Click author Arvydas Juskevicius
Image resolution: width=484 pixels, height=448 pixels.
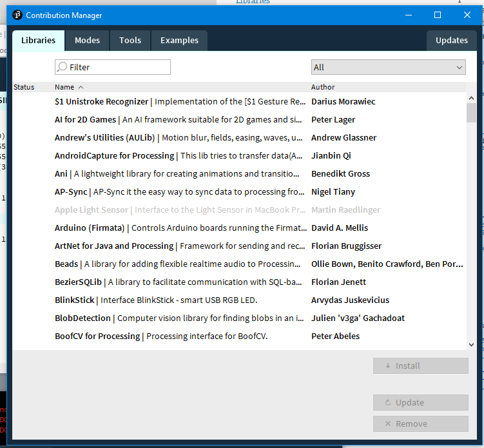click(x=350, y=300)
